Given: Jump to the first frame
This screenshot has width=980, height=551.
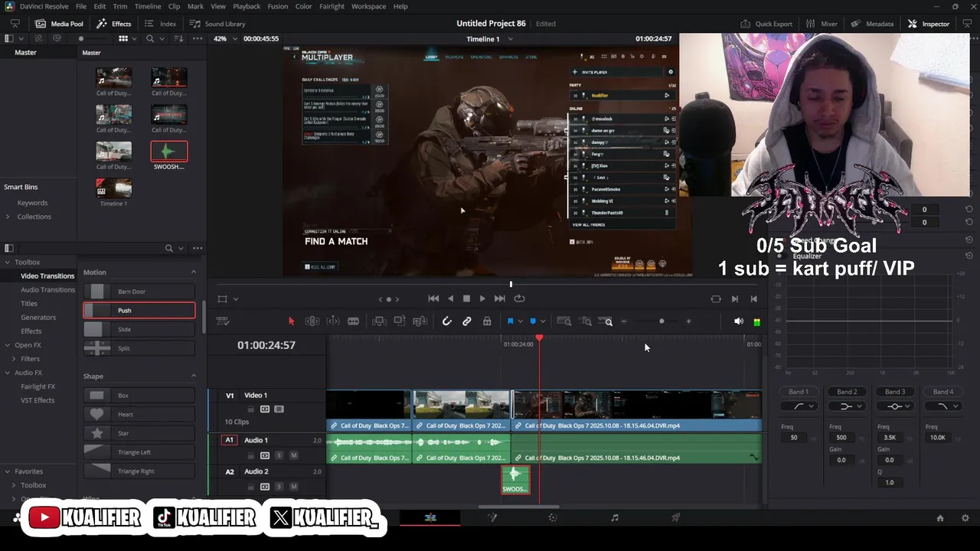Looking at the screenshot, I should click(433, 298).
